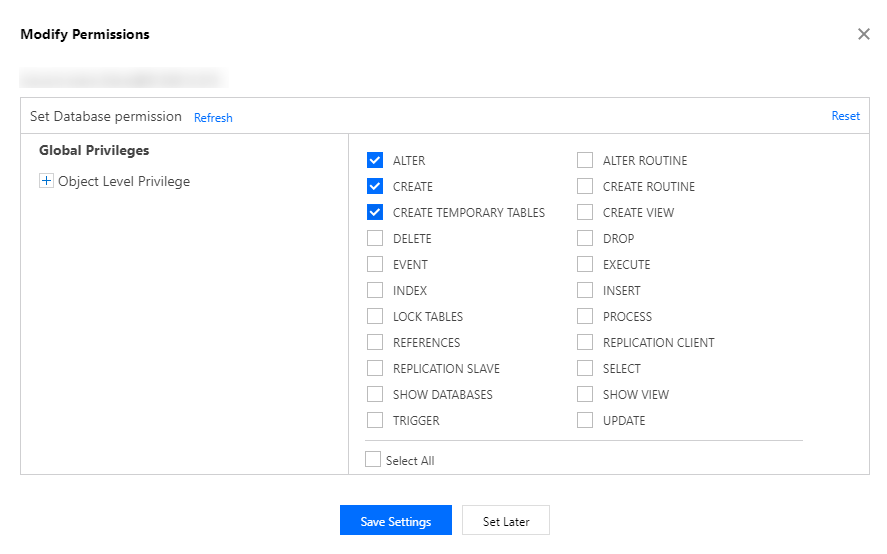The width and height of the screenshot is (887, 554).
Task: Enable the LOCK TABLES privilege
Action: (375, 316)
